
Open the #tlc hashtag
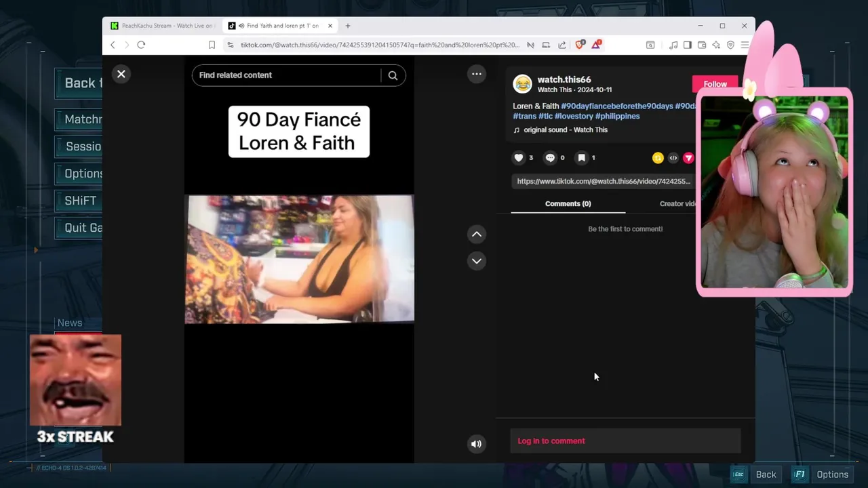(x=545, y=117)
